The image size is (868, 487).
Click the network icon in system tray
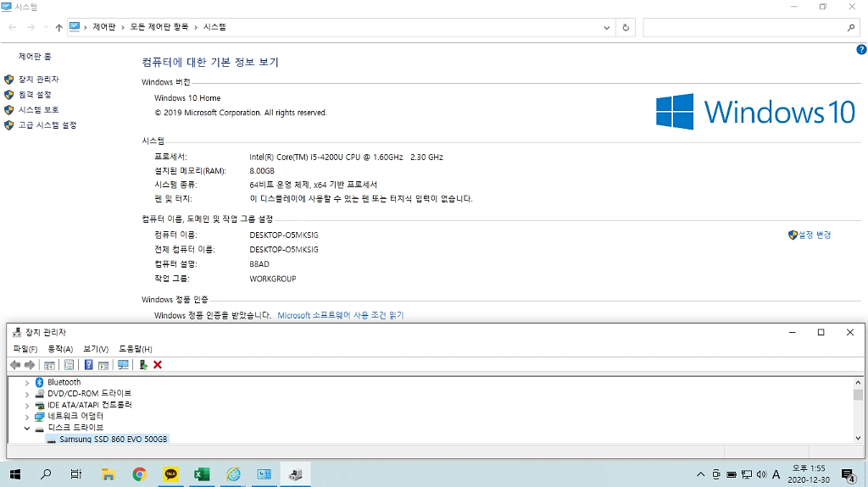[747, 474]
